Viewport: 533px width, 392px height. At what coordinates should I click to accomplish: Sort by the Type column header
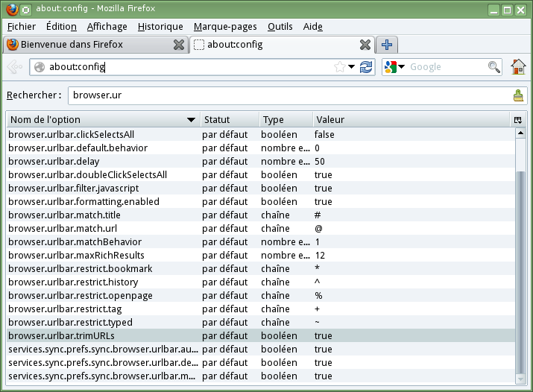click(x=286, y=120)
